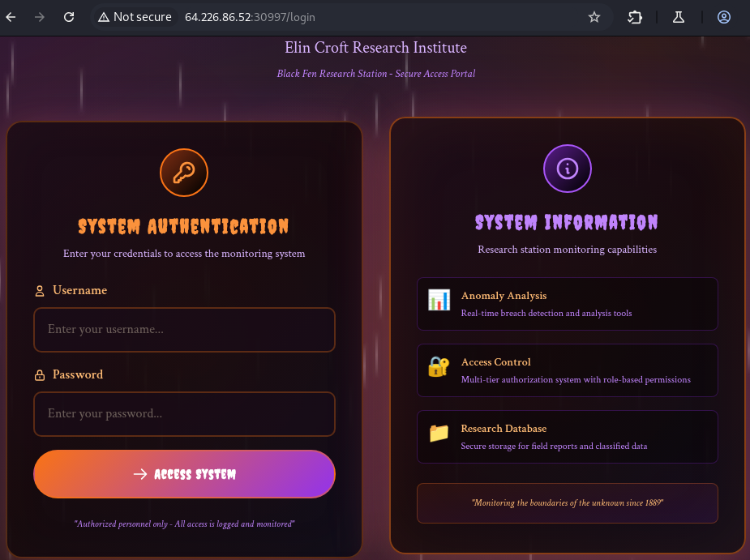750x560 pixels.
Task: Click the Anomaly Analysis bar chart icon
Action: [x=439, y=301]
